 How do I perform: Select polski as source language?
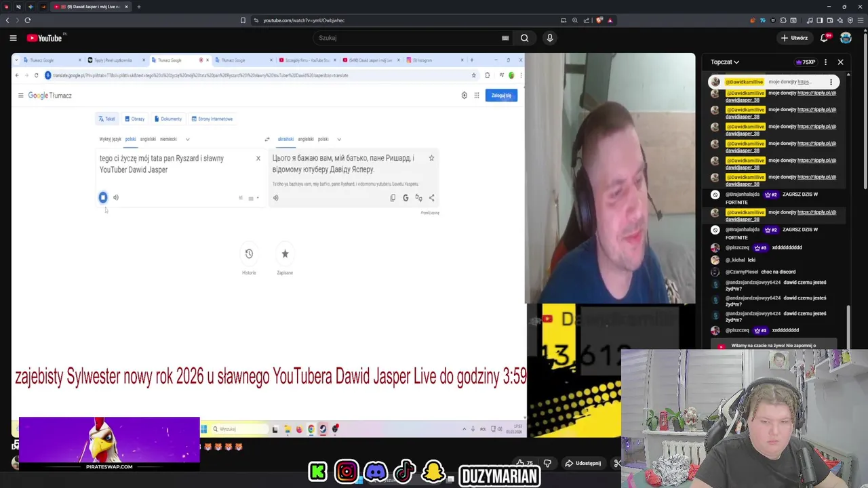pyautogui.click(x=130, y=139)
